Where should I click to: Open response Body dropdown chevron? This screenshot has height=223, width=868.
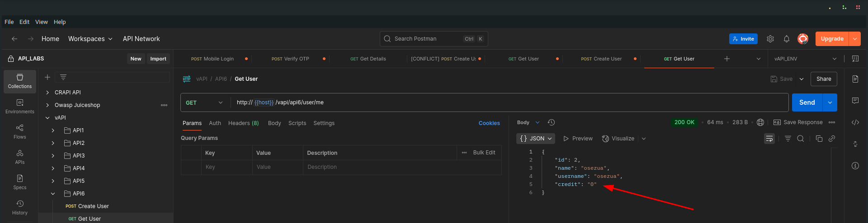tap(538, 122)
